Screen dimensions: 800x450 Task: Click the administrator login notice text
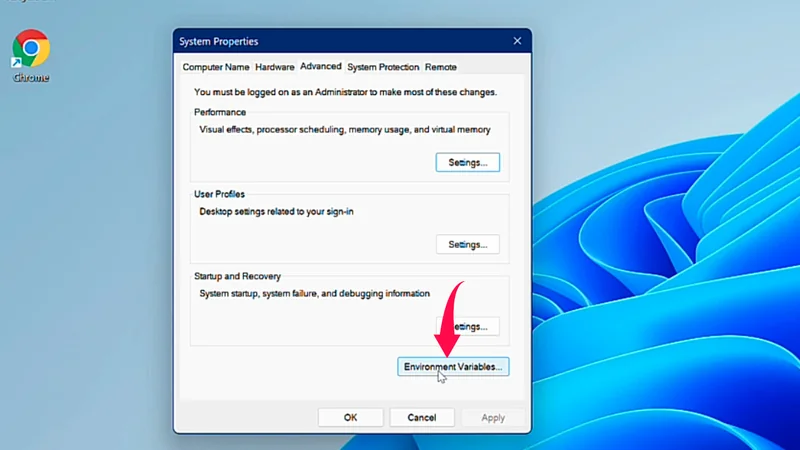click(345, 92)
